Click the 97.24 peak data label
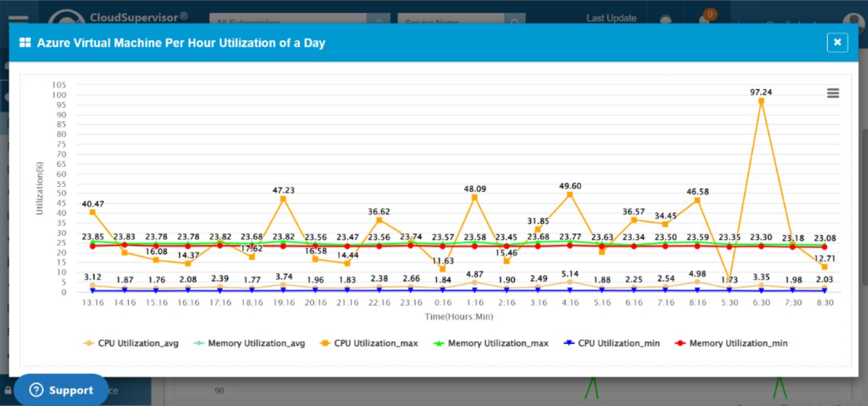Screen dimensions: 868x406 coord(761,92)
